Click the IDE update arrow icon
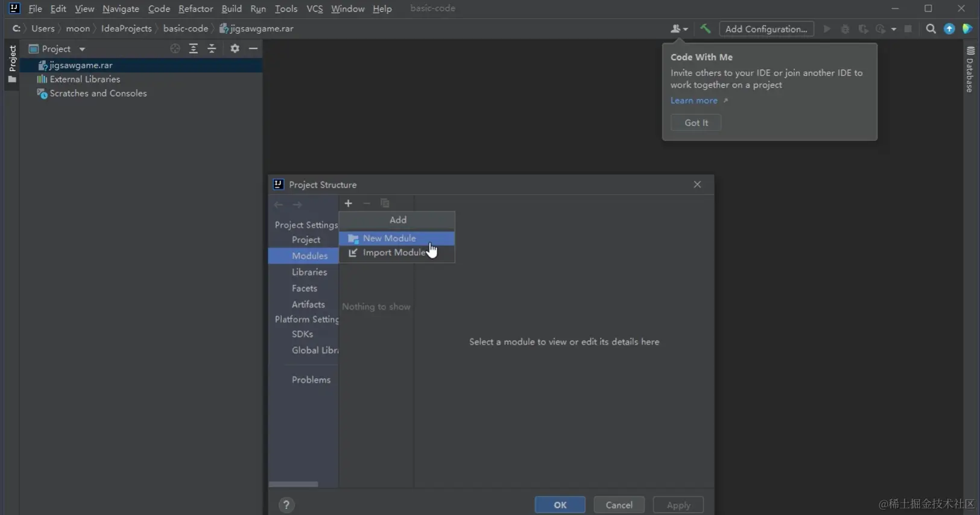 click(949, 29)
